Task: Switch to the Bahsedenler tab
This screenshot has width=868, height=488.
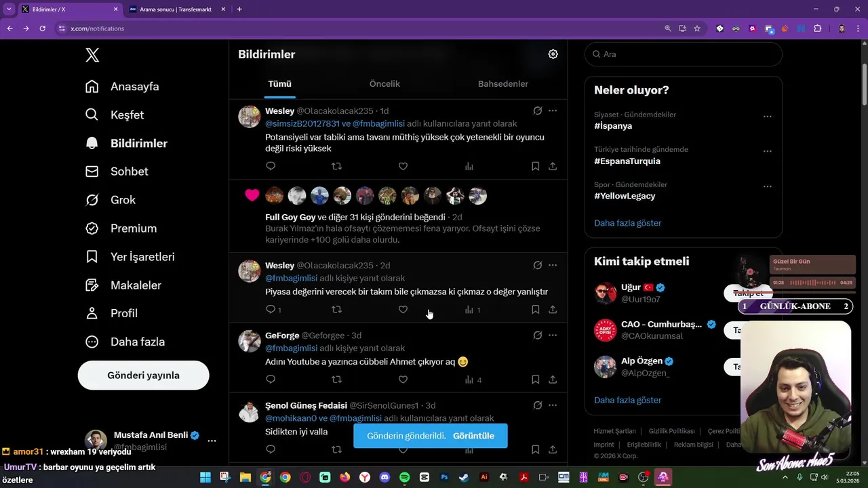Action: click(x=503, y=84)
